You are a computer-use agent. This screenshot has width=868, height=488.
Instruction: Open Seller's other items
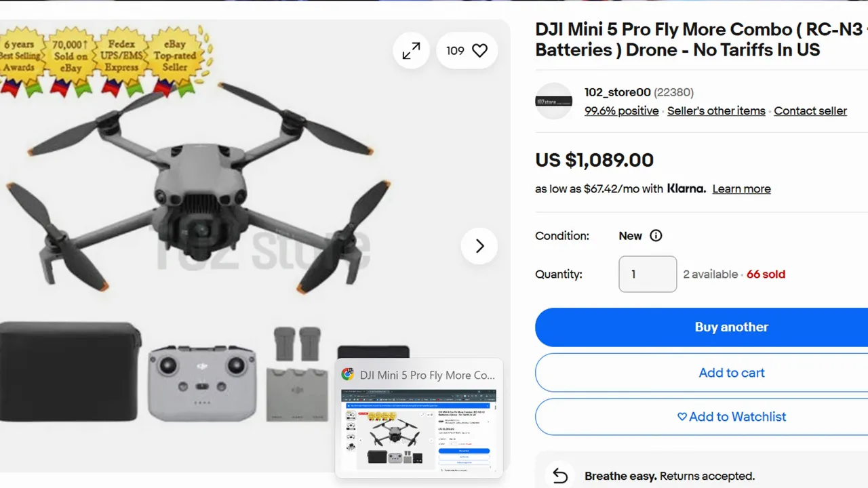(716, 111)
